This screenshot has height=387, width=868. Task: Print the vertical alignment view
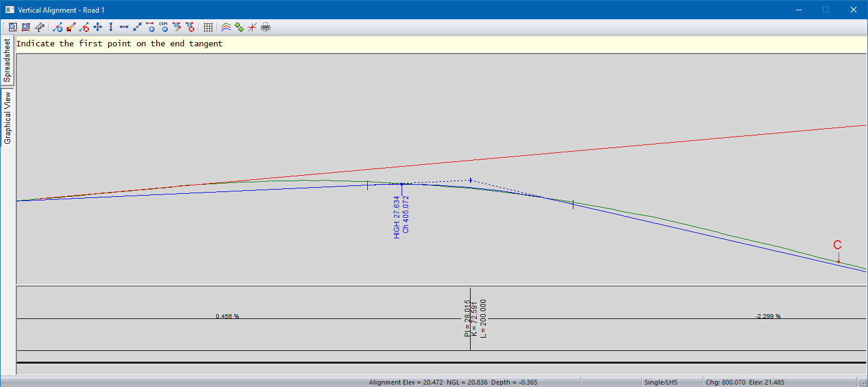point(266,27)
